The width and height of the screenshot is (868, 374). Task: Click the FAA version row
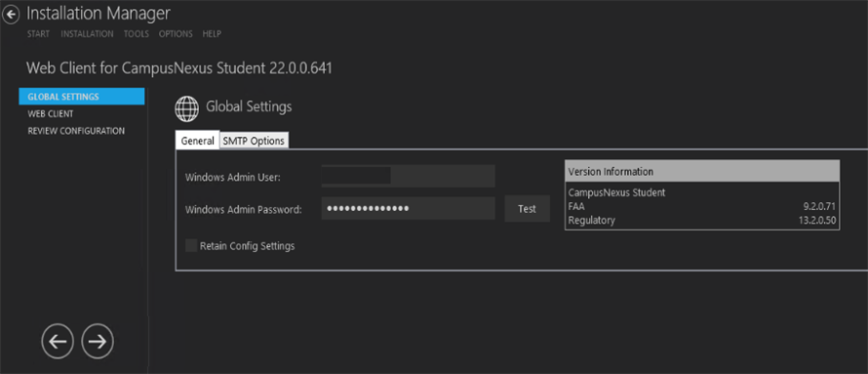(702, 207)
